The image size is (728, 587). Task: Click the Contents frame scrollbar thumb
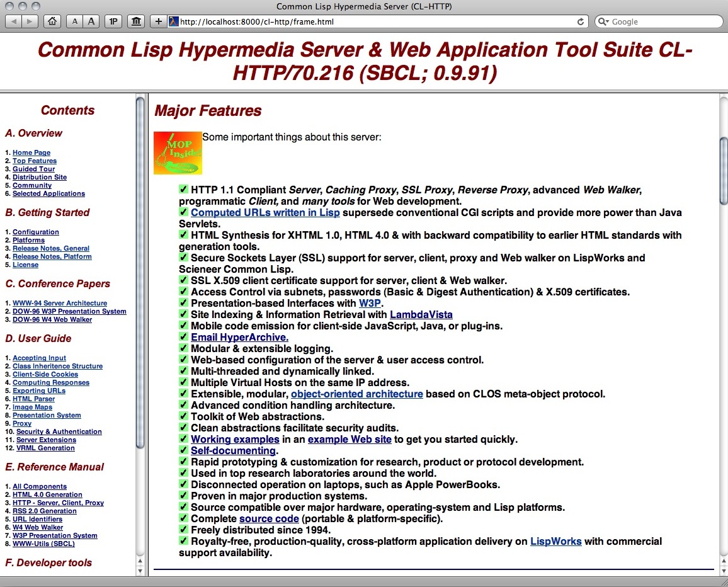click(140, 273)
